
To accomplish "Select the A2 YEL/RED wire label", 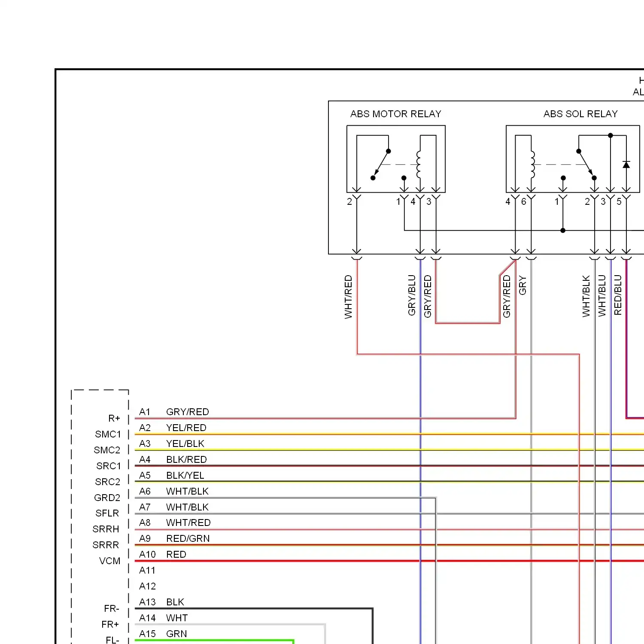I will point(173,428).
